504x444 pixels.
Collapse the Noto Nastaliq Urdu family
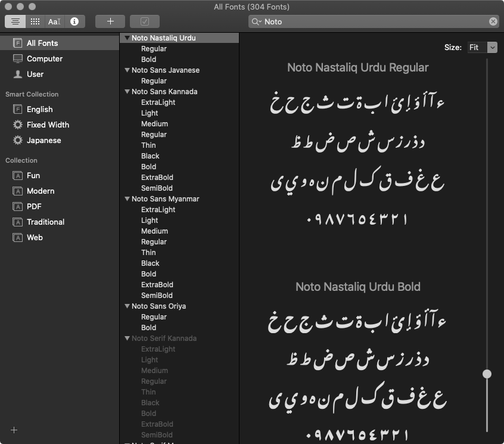127,38
